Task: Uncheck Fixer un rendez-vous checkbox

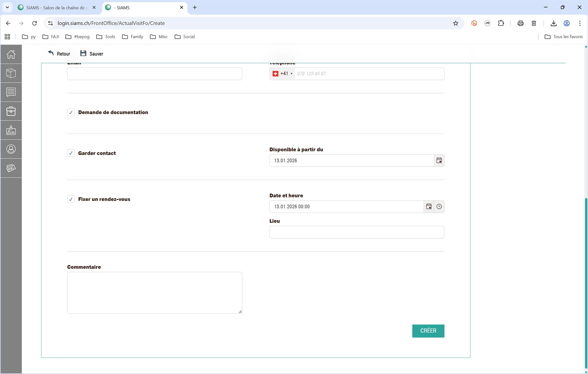Action: 71,199
